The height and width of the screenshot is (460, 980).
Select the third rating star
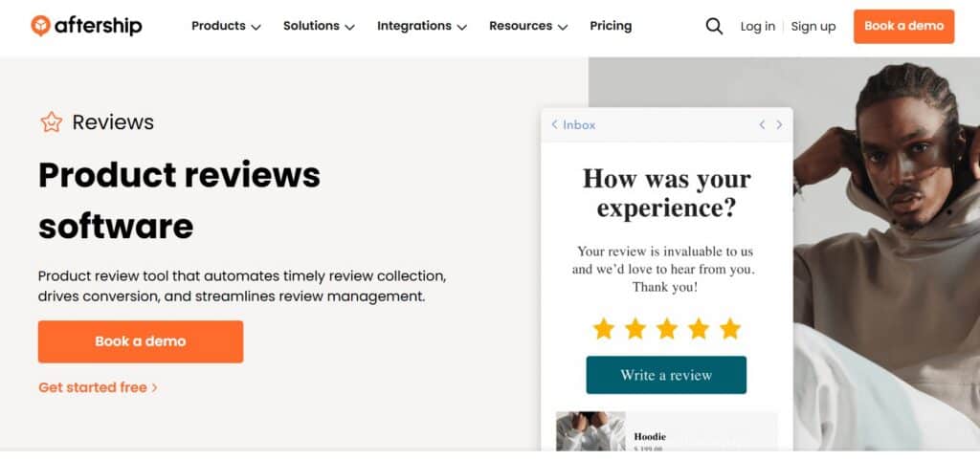[666, 328]
